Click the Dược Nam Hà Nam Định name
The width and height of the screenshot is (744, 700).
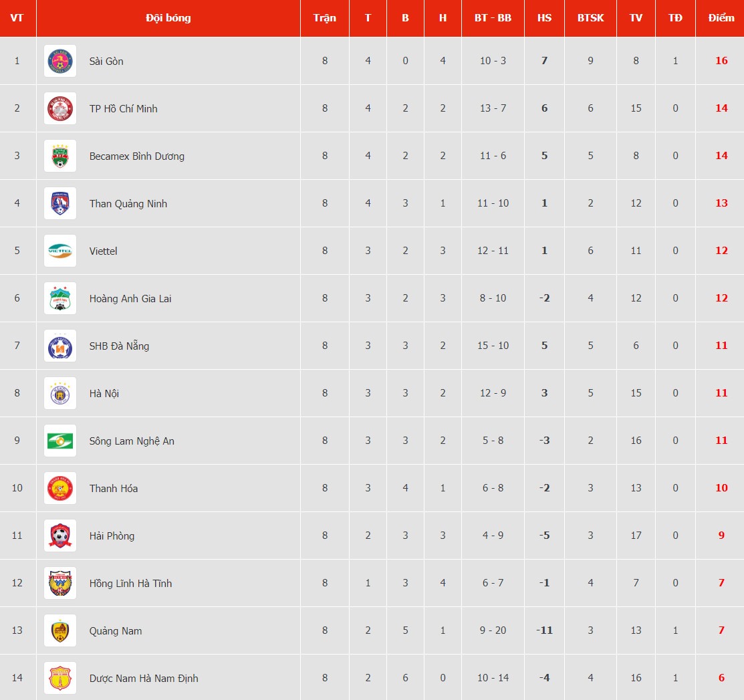(x=144, y=678)
